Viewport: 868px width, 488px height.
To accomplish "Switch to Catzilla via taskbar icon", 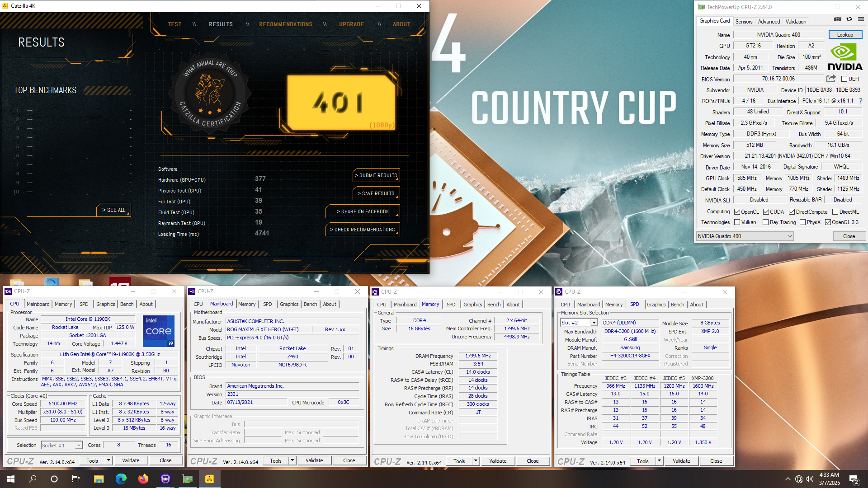I will pyautogui.click(x=210, y=479).
